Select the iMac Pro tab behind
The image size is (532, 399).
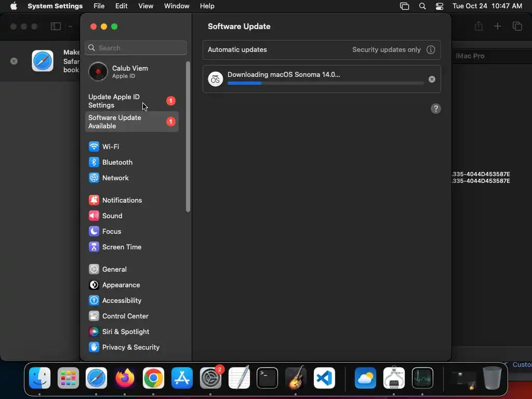click(x=470, y=56)
